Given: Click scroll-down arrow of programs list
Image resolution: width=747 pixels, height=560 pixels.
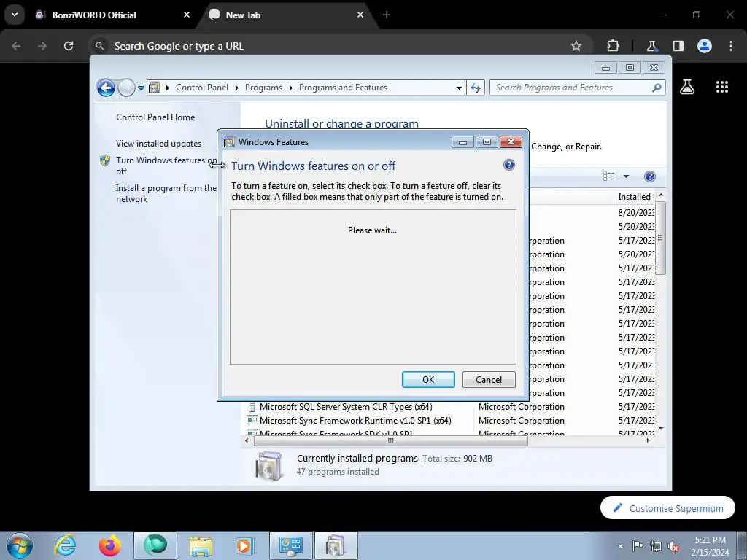Looking at the screenshot, I should [661, 429].
